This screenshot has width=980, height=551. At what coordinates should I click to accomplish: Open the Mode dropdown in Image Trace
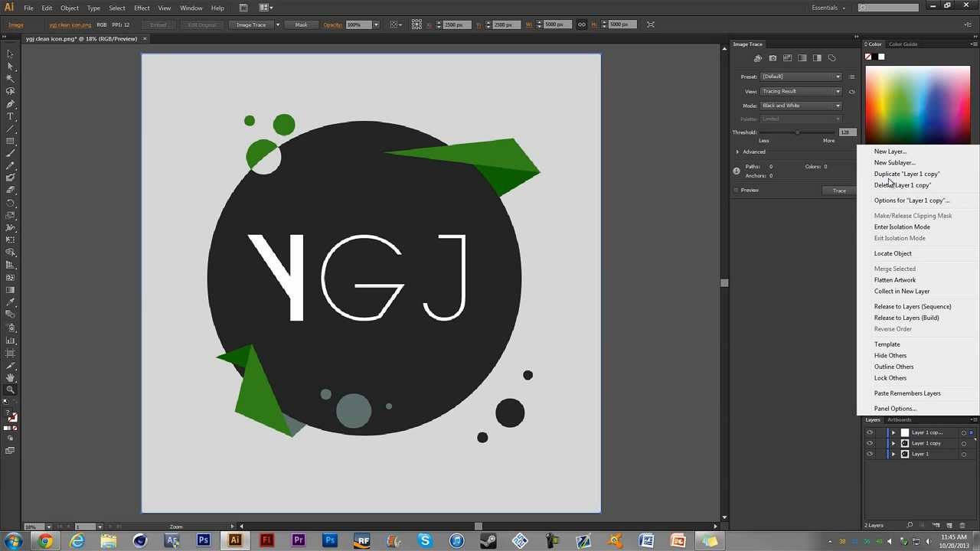click(800, 106)
